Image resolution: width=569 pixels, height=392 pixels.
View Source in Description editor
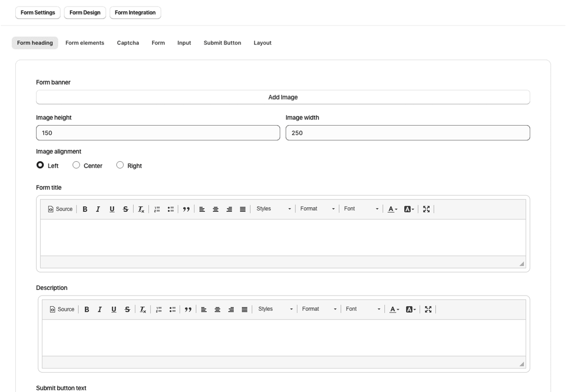pyautogui.click(x=62, y=309)
